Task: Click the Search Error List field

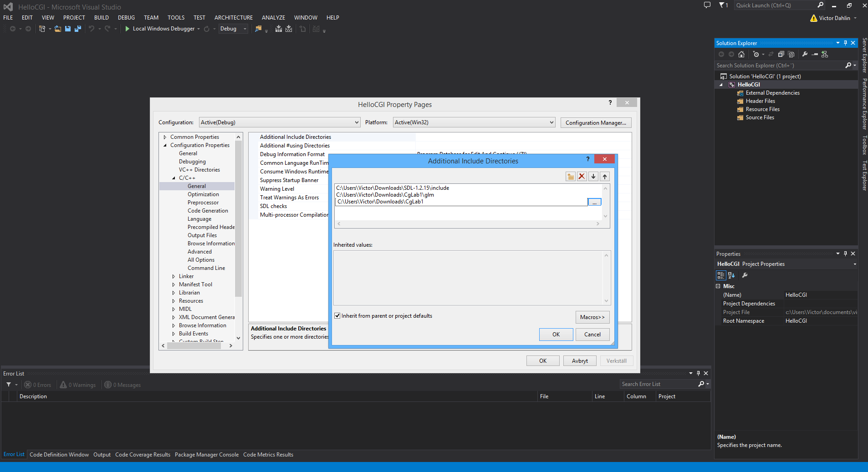Action: coord(659,384)
